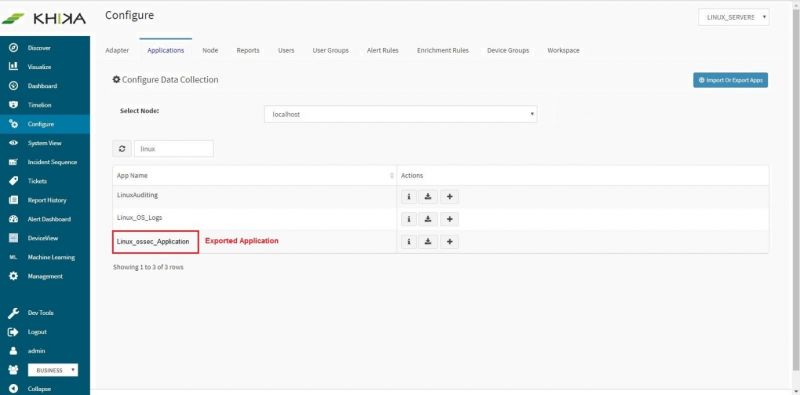800x395 pixels.
Task: Open the Enrichment Rules tab
Action: pyautogui.click(x=443, y=51)
